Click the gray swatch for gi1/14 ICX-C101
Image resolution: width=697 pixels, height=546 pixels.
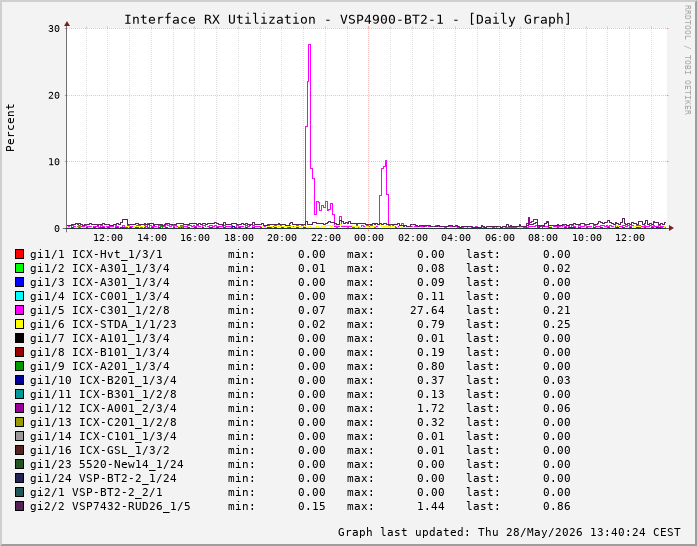[19, 436]
